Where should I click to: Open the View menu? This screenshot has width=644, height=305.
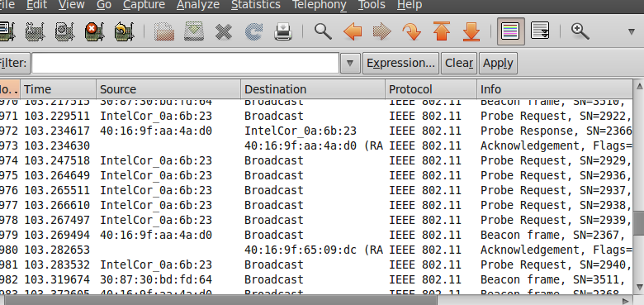coord(72,5)
